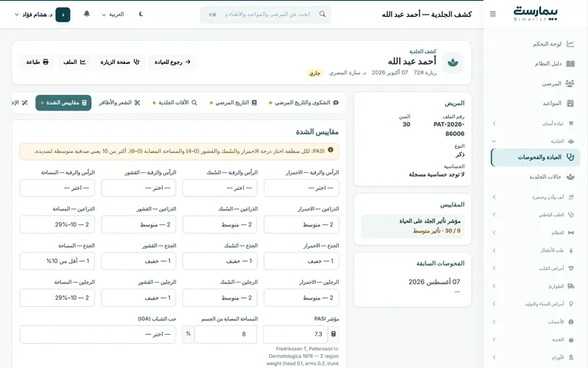Toggle the sidebar hamburger menu icon
This screenshot has height=368, width=588.
[x=492, y=14]
